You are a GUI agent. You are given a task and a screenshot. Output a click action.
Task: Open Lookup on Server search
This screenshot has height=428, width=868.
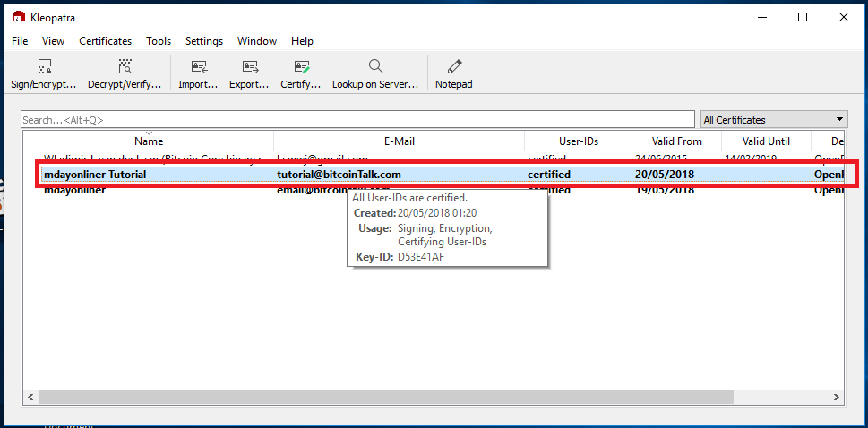375,74
